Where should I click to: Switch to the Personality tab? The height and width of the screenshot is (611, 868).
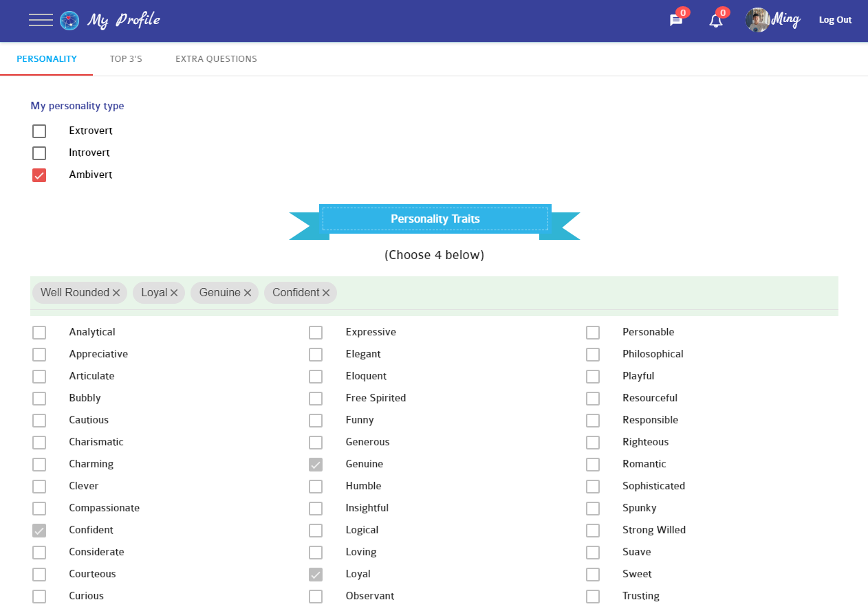click(x=47, y=59)
